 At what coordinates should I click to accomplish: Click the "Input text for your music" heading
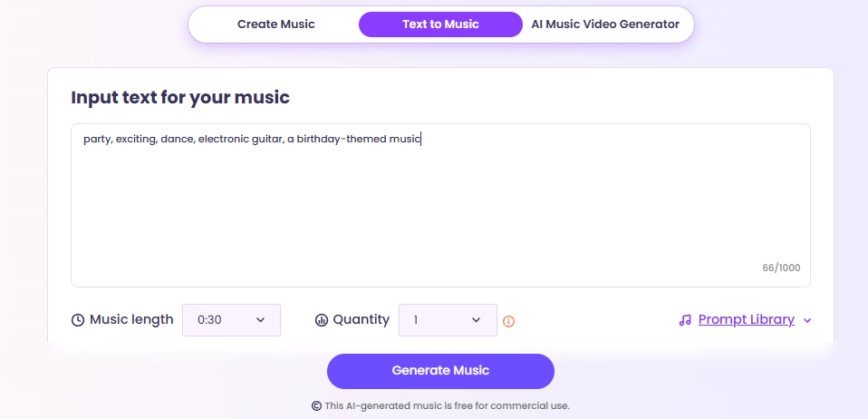tap(180, 98)
